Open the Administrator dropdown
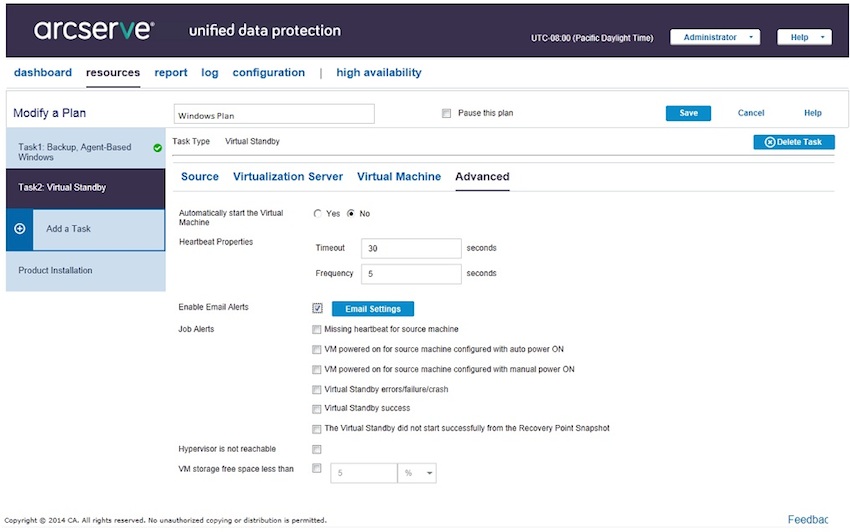The image size is (850, 532). 715,37
